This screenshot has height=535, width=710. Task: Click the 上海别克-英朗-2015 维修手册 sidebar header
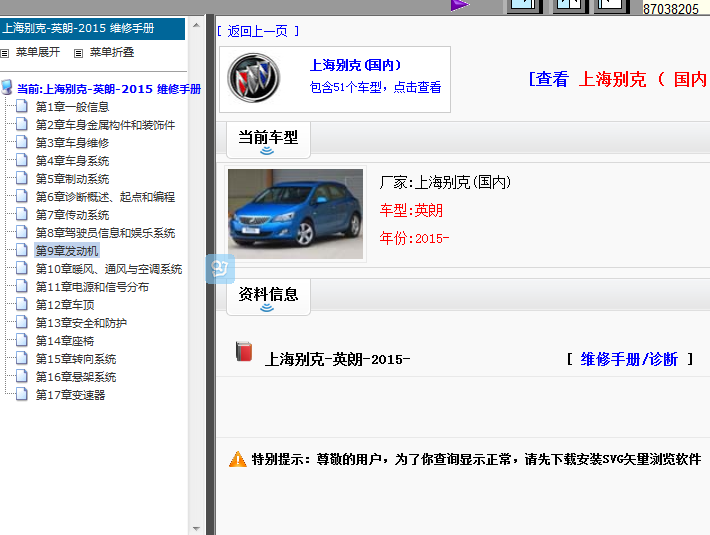[x=92, y=29]
